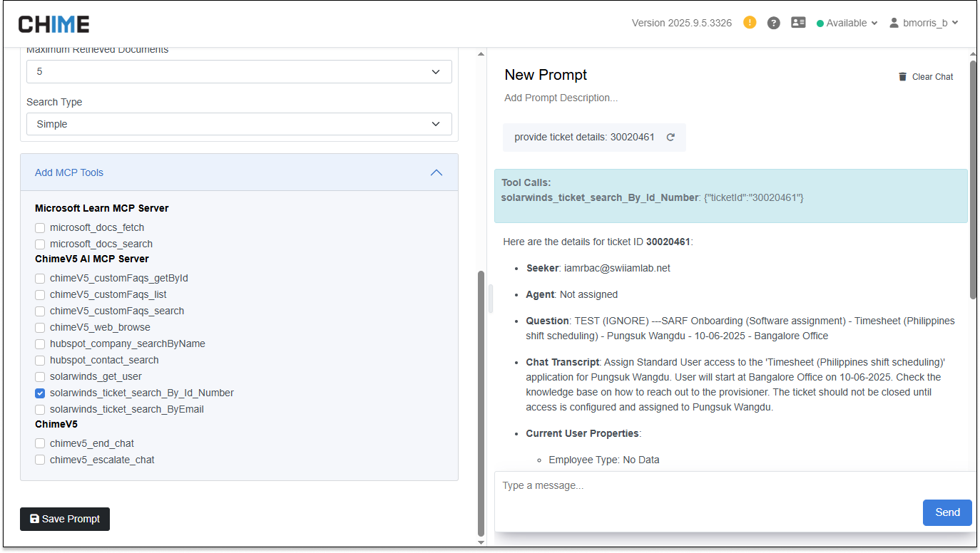Screen dimensions: 980x553
Task: Click the ChimeV5 AI MCP Server heading
Action: pos(92,259)
